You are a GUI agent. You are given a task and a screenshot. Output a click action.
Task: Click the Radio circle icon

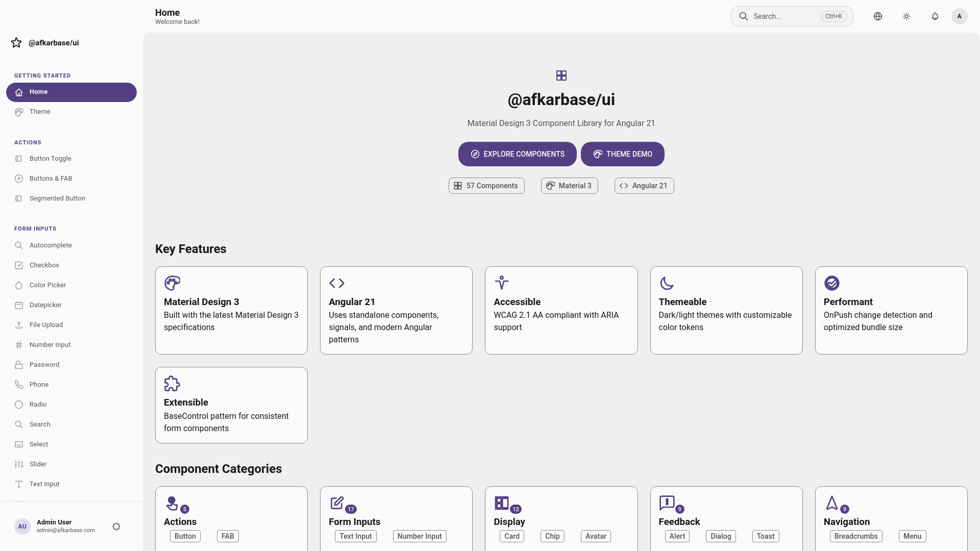[x=19, y=405]
